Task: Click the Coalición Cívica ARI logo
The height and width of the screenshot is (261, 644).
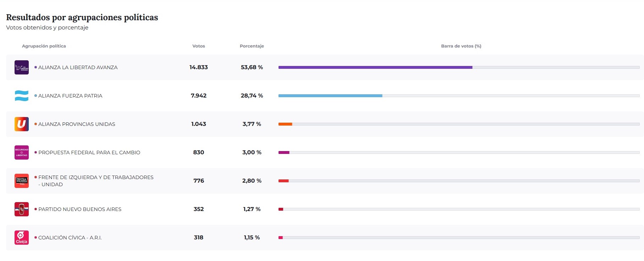Action: click(21, 238)
